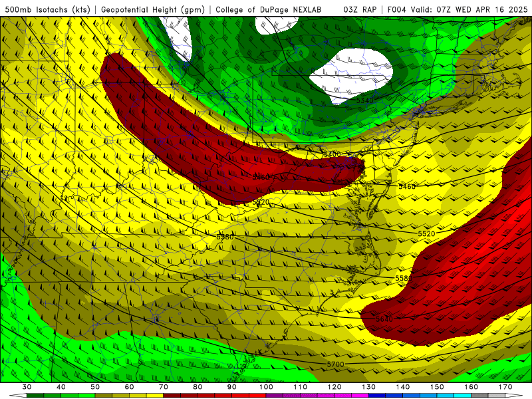Click the cyan swatch ending at 160

[x=462, y=395]
